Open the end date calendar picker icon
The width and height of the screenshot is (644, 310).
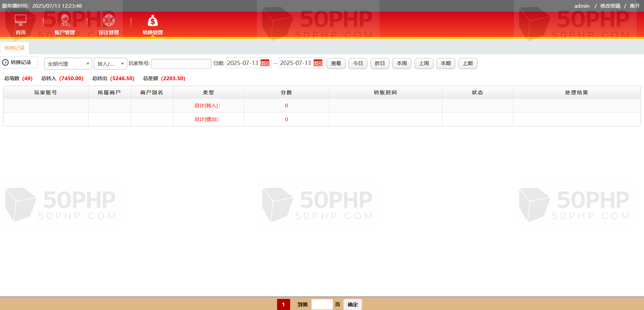(x=318, y=63)
